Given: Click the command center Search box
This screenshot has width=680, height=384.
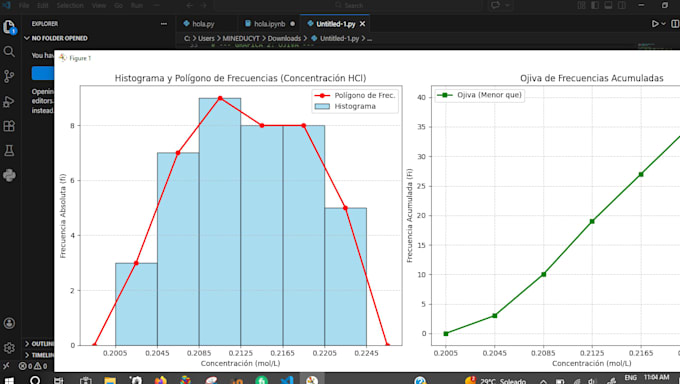Looking at the screenshot, I should click(x=349, y=5).
